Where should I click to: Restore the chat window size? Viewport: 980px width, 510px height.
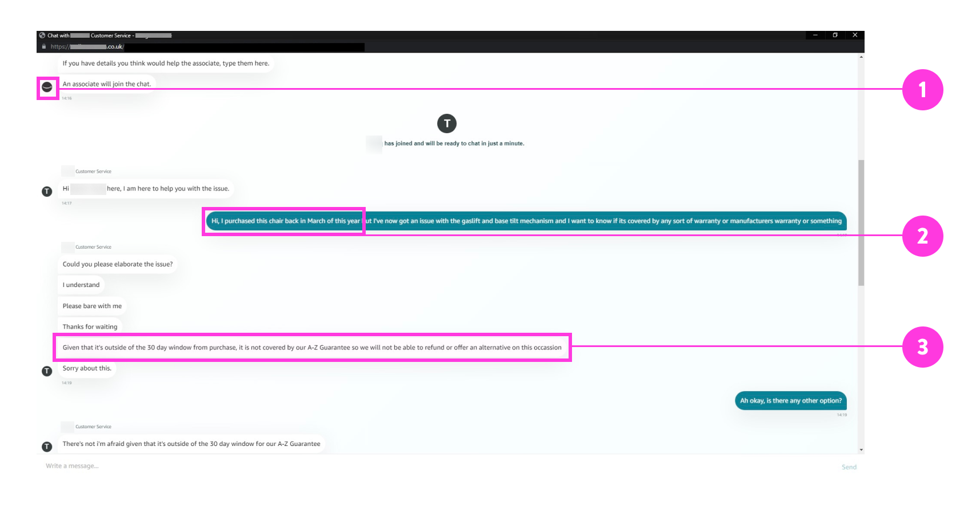pyautogui.click(x=835, y=35)
